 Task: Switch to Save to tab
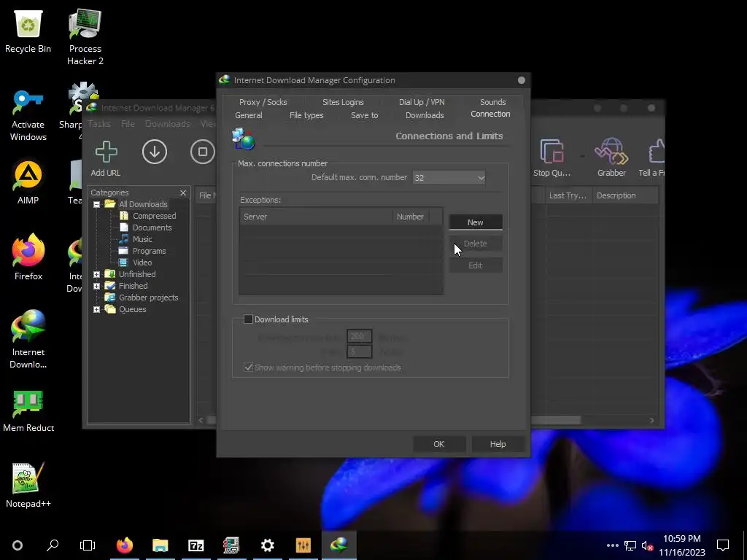365,115
